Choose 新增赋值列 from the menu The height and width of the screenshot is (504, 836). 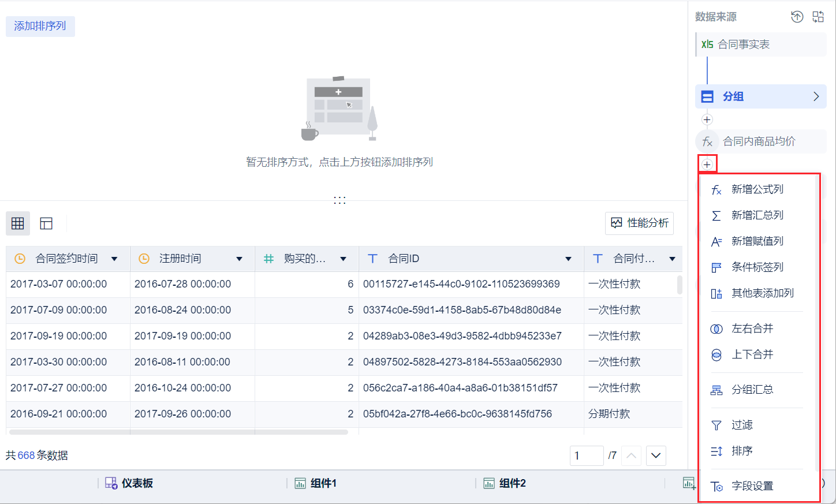[x=757, y=241]
